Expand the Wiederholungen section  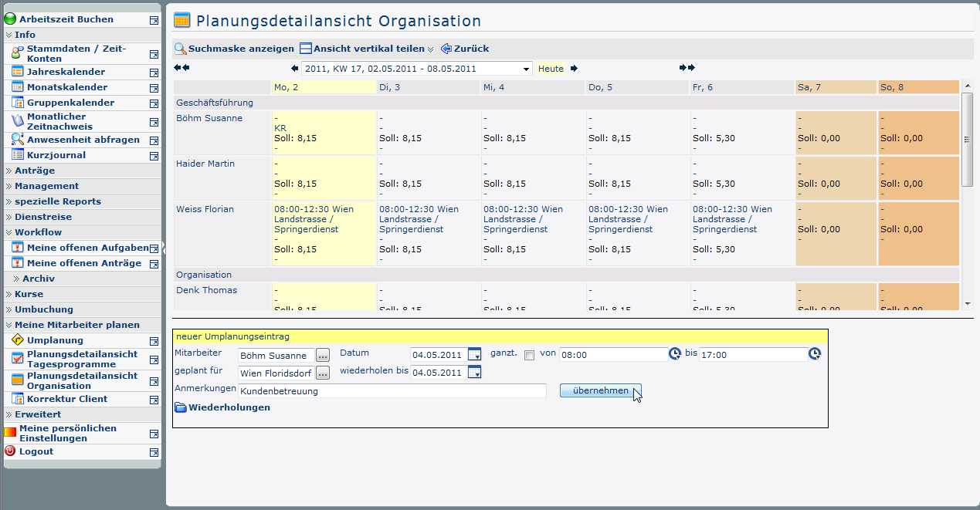coord(222,407)
